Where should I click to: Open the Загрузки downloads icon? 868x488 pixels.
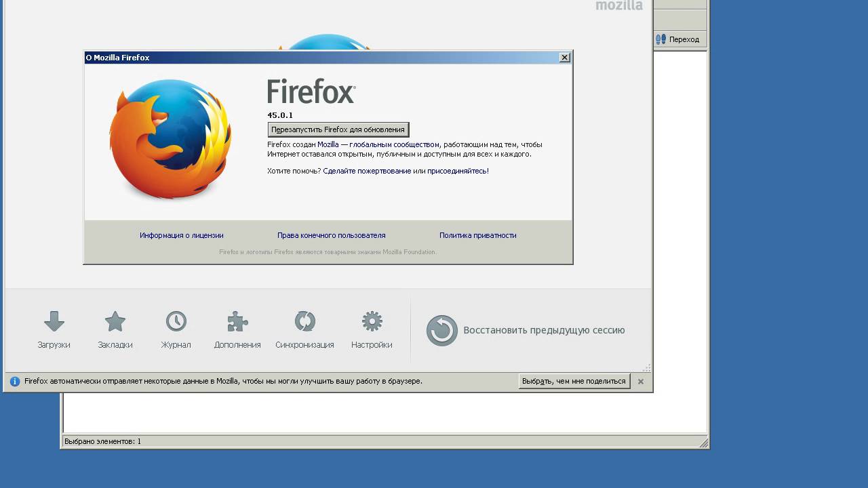[x=54, y=321]
